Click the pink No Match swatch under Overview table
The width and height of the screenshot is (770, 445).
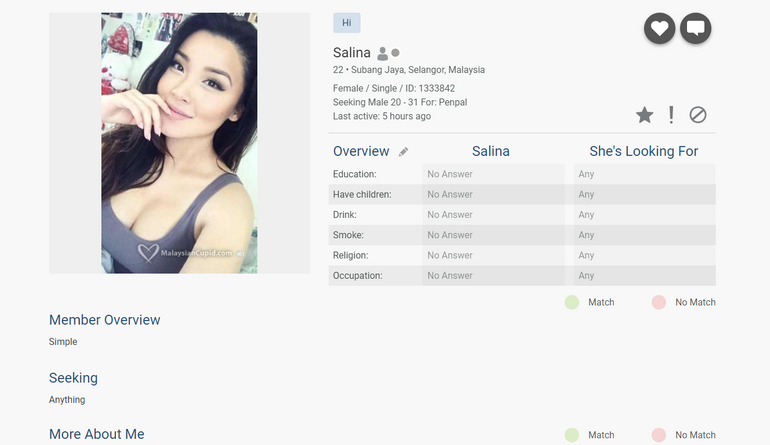[659, 302]
